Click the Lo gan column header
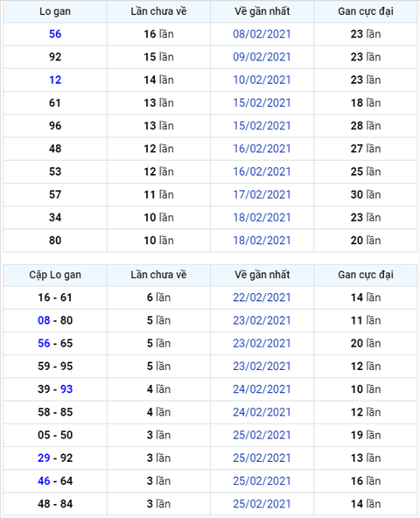Image resolution: width=420 pixels, height=518 pixels. (55, 11)
